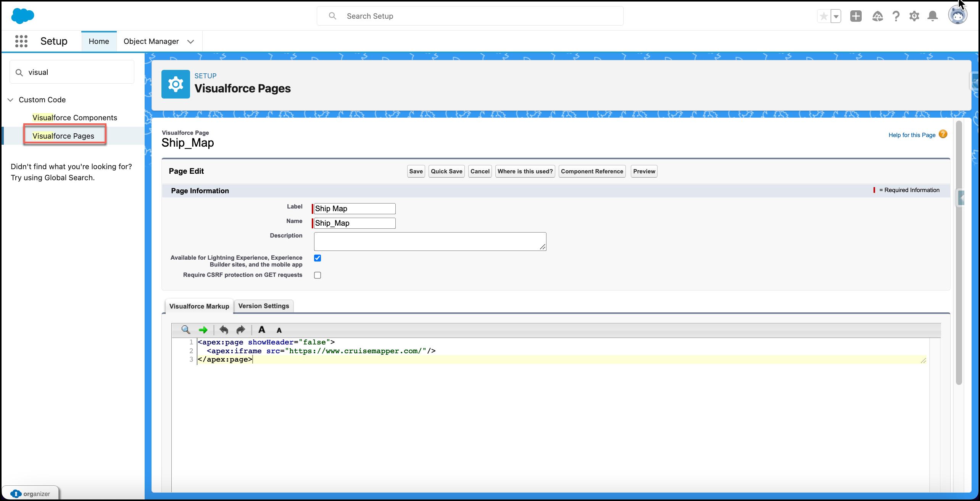The height and width of the screenshot is (501, 980).
Task: Click the undo arrow in markup editor
Action: point(224,330)
